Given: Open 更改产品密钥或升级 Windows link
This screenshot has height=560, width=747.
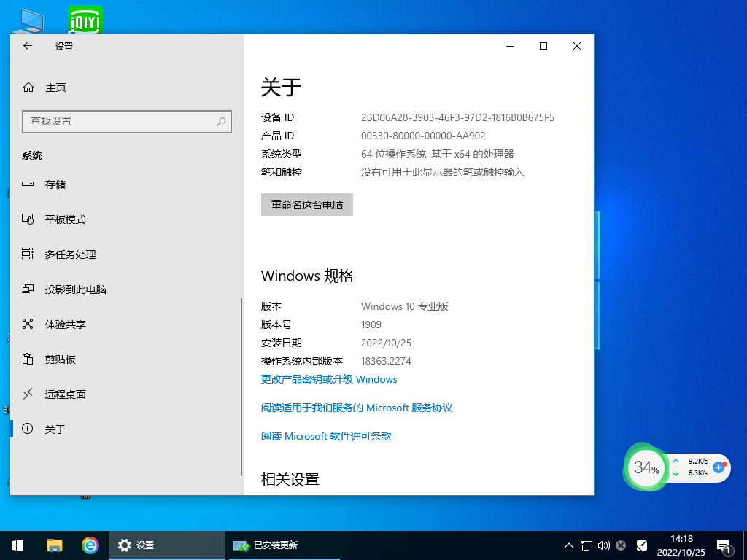Looking at the screenshot, I should click(328, 379).
